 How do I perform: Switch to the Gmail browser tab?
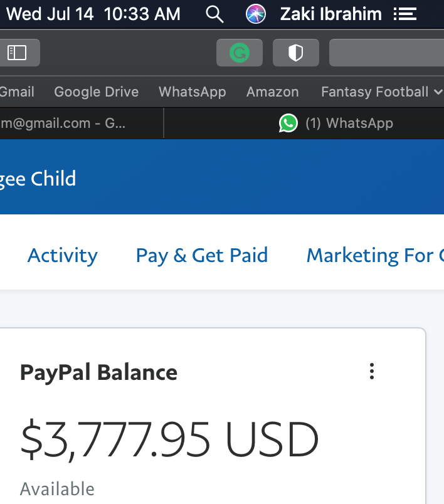point(69,123)
